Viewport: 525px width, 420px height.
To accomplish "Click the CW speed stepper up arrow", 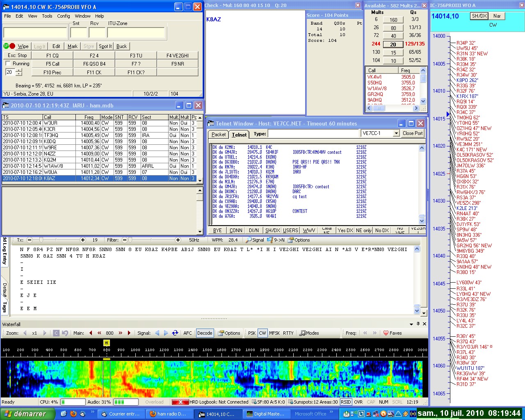I will point(19,70).
